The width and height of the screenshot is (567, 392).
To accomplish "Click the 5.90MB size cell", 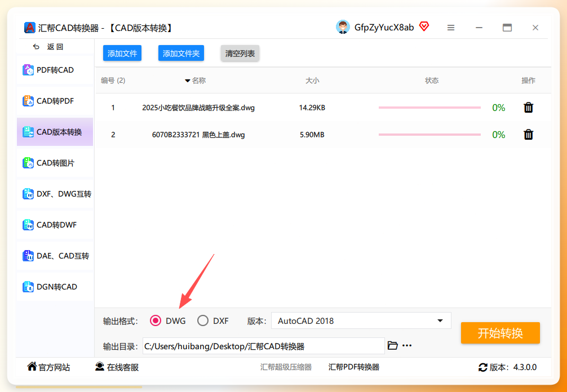I will pos(312,135).
